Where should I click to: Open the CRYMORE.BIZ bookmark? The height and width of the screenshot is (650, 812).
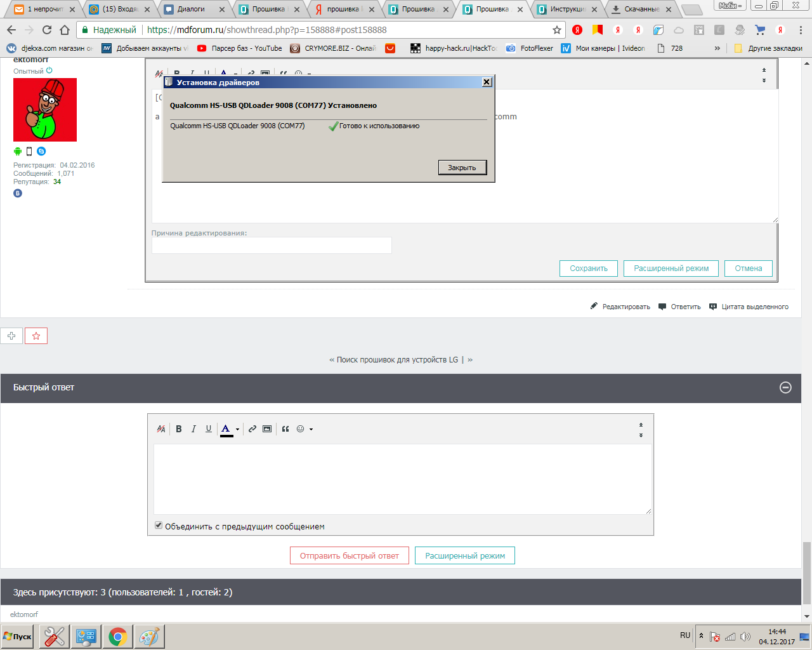click(x=333, y=48)
